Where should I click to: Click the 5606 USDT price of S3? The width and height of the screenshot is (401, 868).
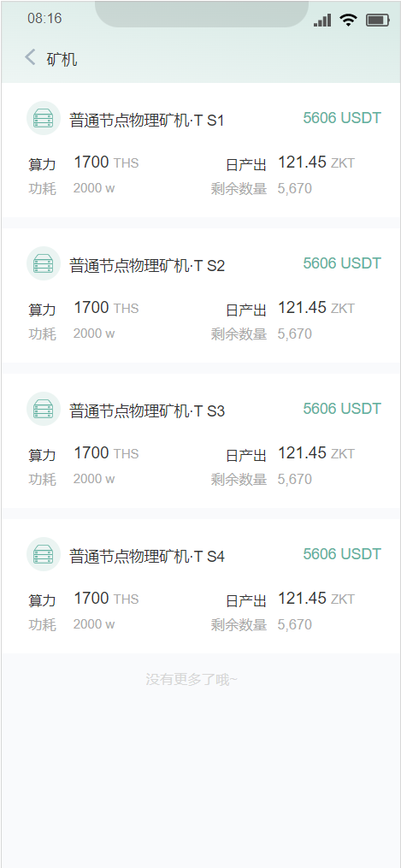[342, 409]
